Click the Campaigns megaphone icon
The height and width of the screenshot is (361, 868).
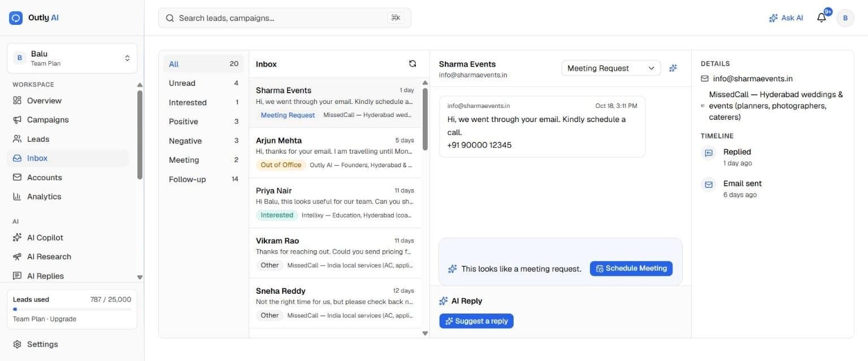pyautogui.click(x=17, y=120)
